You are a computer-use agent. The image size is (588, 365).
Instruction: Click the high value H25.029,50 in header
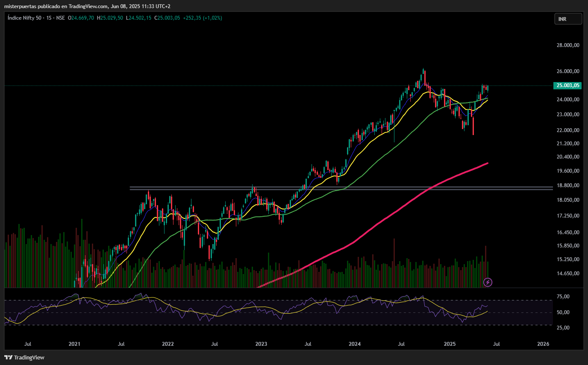click(110, 18)
